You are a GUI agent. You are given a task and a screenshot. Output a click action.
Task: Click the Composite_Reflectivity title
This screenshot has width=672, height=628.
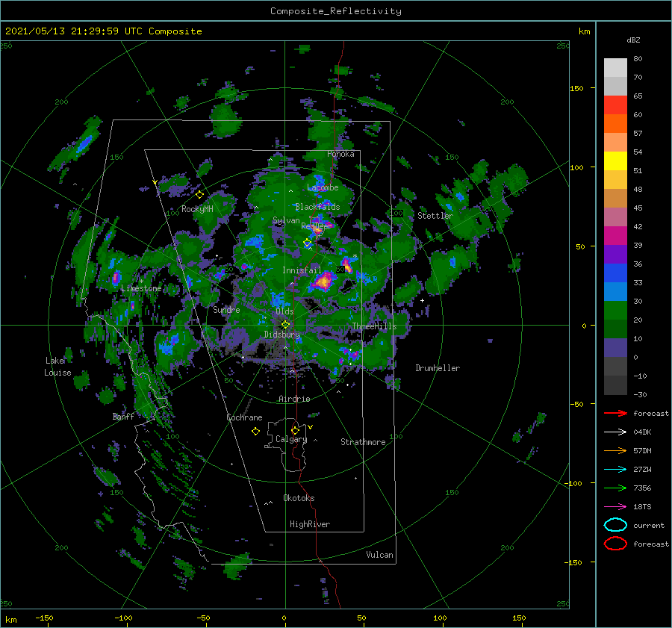pos(336,11)
